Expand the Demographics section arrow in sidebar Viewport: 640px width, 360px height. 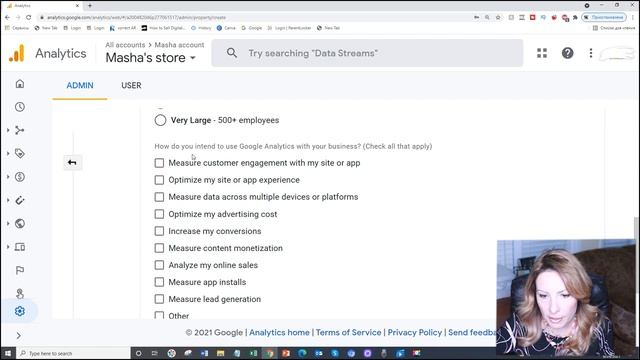coord(8,224)
